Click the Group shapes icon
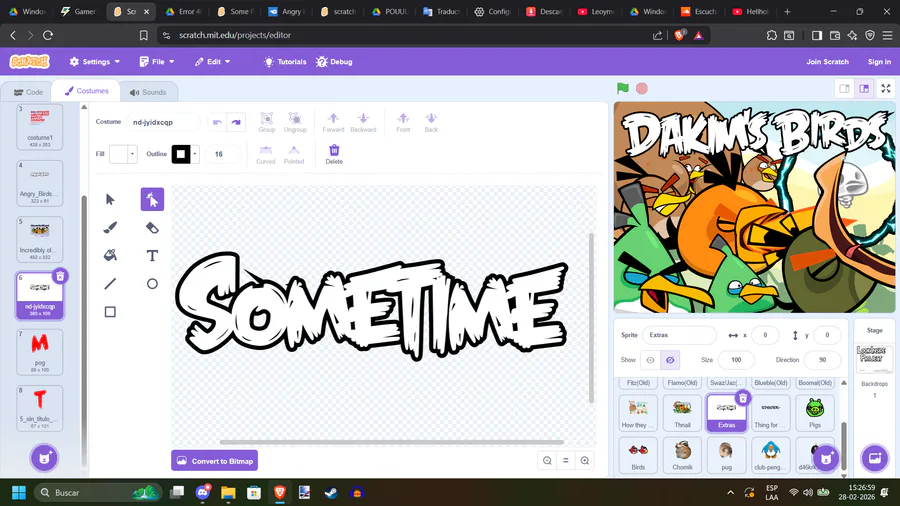Viewport: 900px width, 506px height. click(267, 122)
